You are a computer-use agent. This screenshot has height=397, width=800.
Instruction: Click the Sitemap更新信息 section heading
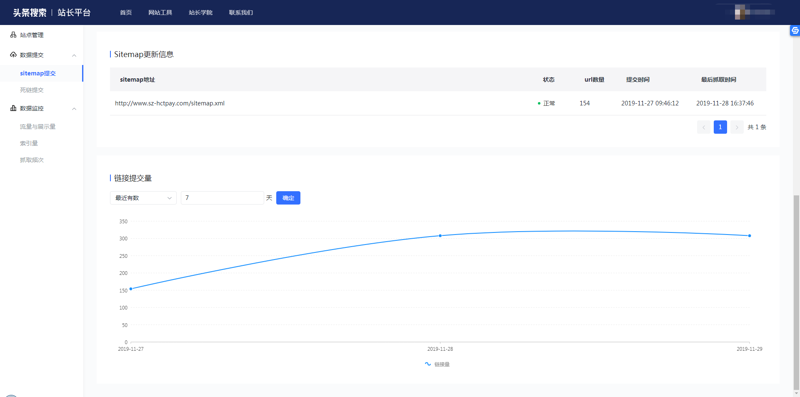click(x=144, y=54)
